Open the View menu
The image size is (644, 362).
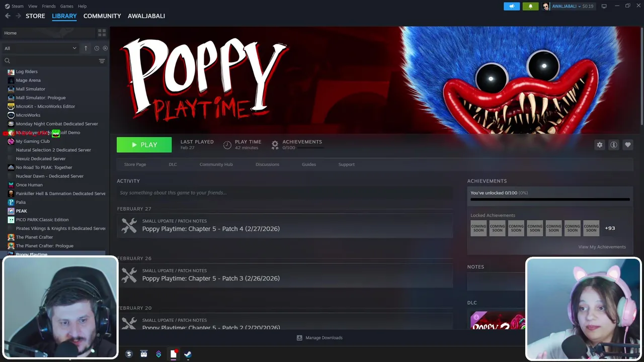[x=33, y=6]
